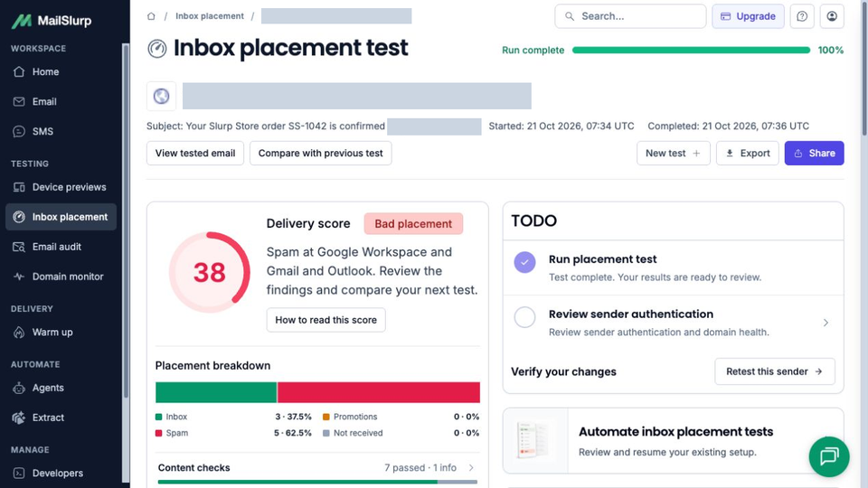Click Retest this sender button
This screenshot has height=488, width=868.
[x=775, y=371]
